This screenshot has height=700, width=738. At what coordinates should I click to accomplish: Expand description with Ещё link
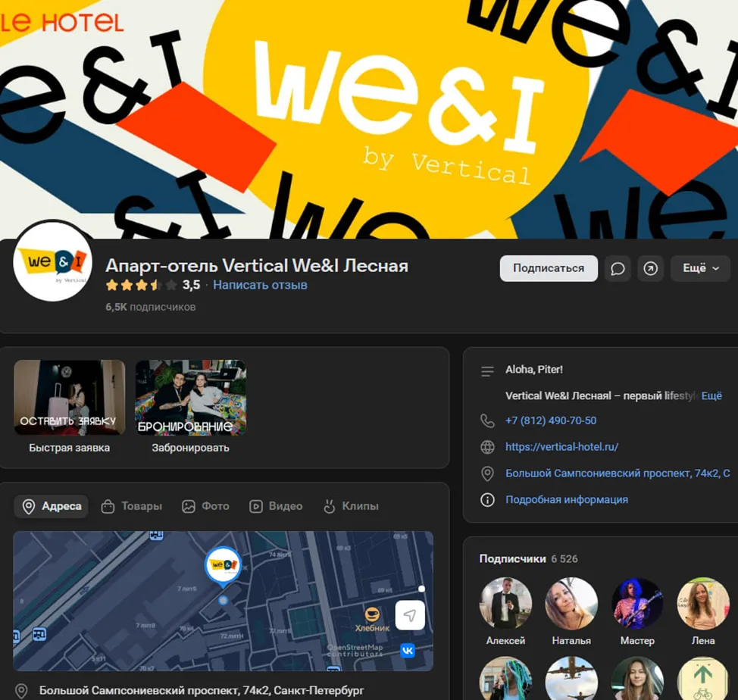pos(711,395)
